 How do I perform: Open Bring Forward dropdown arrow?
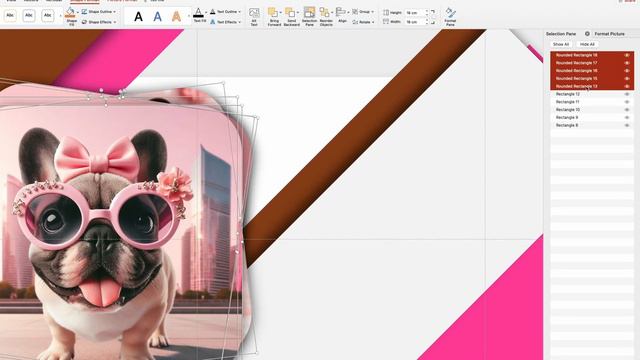click(280, 13)
